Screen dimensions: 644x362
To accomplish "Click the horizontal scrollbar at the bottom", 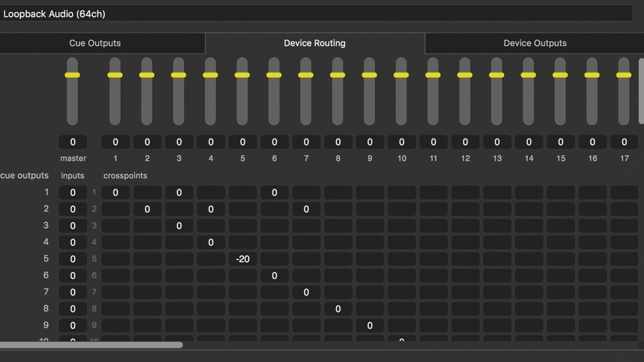I will coord(91,345).
